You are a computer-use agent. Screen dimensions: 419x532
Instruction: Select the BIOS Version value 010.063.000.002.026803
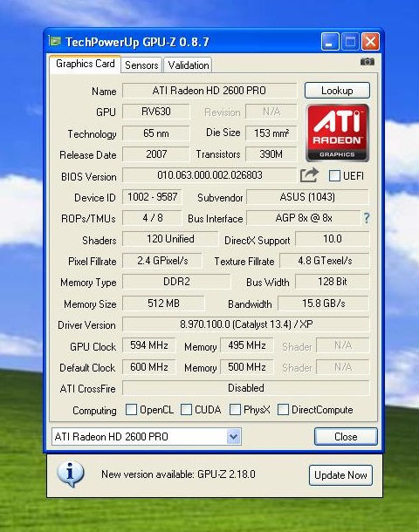[209, 175]
